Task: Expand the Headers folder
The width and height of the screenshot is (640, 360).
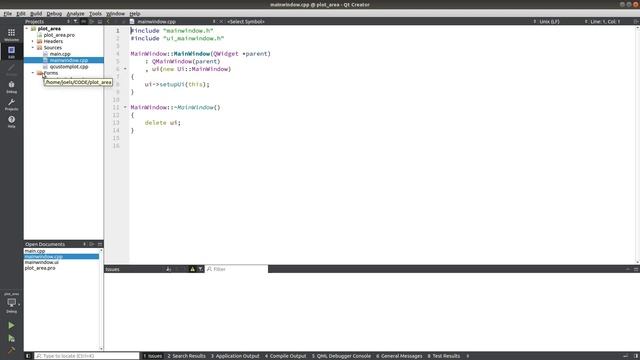Action: (x=33, y=41)
